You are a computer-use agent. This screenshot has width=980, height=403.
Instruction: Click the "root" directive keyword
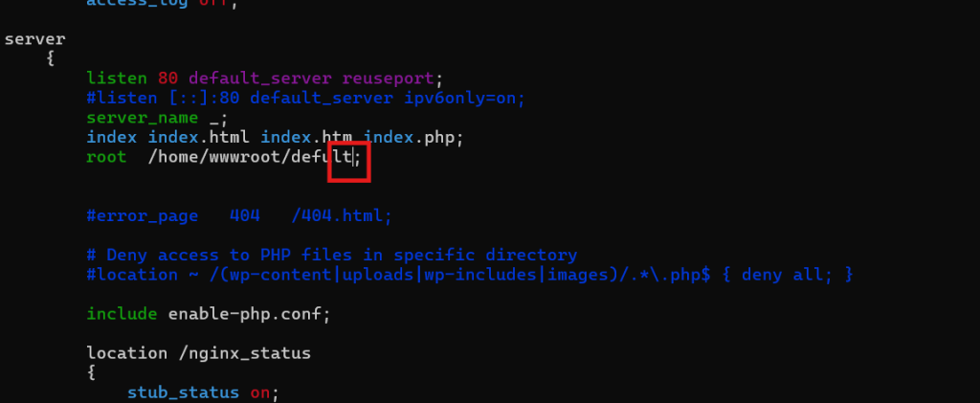pyautogui.click(x=106, y=158)
